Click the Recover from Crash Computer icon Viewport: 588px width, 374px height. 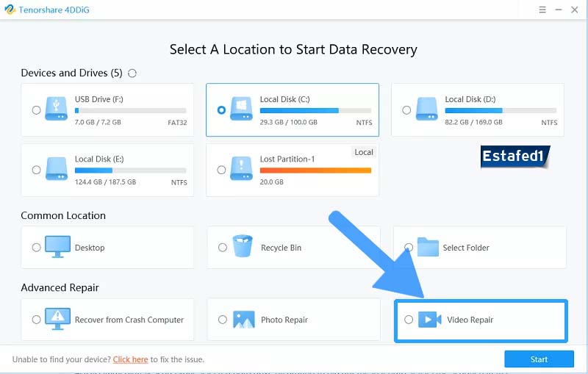(x=57, y=320)
